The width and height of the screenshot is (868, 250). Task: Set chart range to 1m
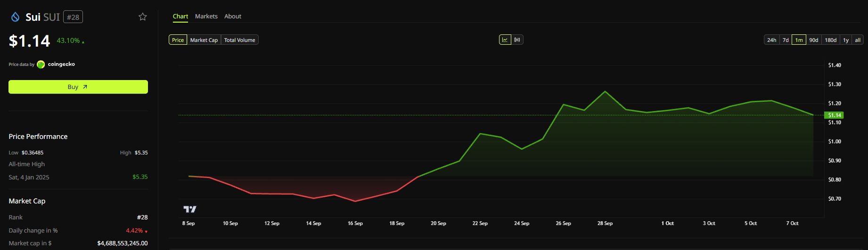799,40
